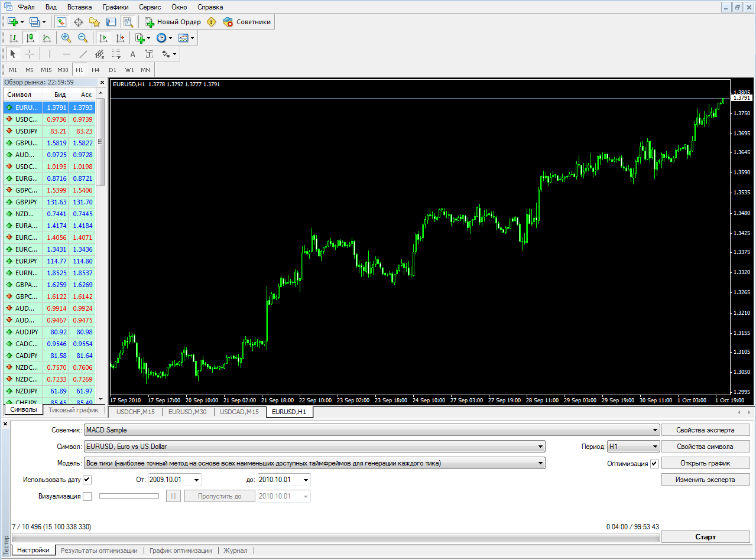Screen dimensions: 756x560
Task: Open the Navigator folder-star icon
Action: coord(95,22)
